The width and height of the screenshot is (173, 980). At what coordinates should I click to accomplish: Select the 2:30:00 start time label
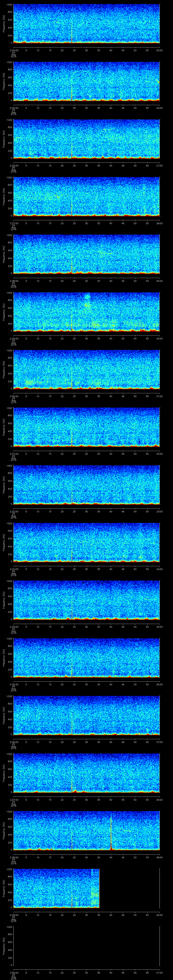pyautogui.click(x=14, y=396)
